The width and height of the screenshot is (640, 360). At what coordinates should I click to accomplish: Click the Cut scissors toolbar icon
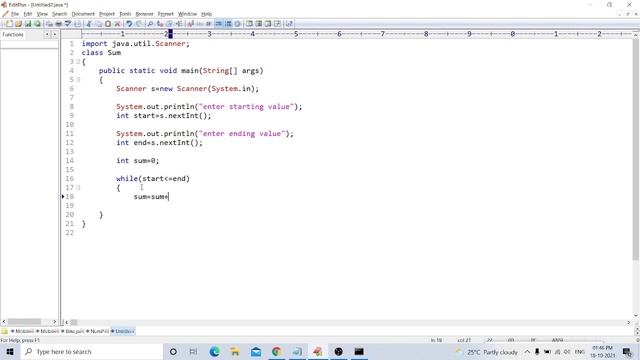(x=89, y=24)
